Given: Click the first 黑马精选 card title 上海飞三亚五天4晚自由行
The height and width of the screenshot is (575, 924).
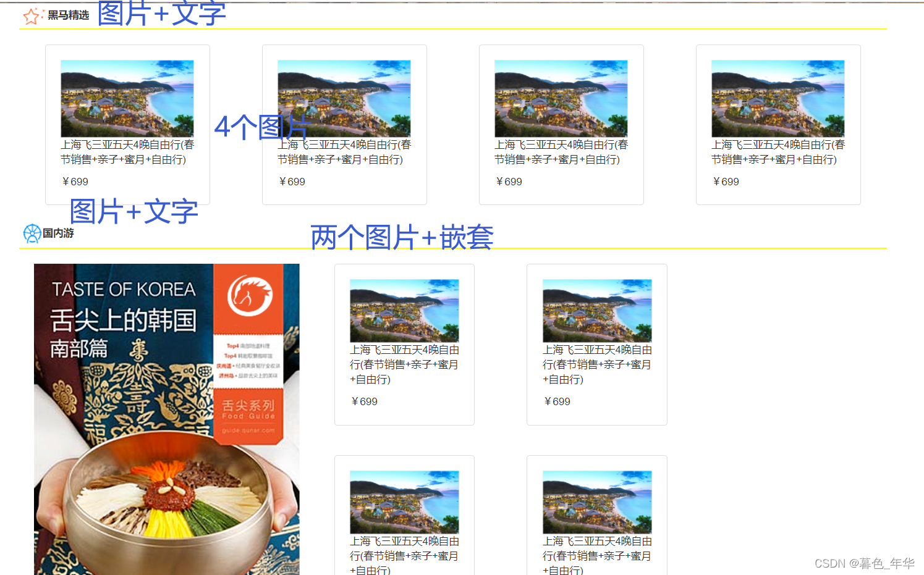Looking at the screenshot, I should pos(127,152).
